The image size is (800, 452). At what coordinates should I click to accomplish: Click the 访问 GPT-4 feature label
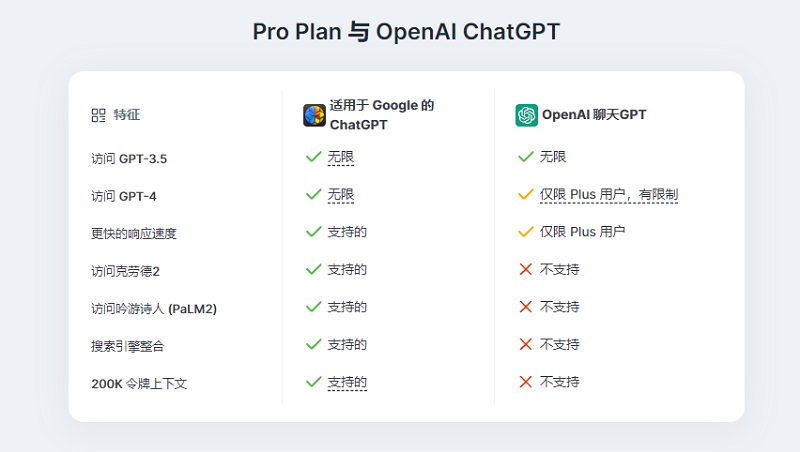[x=124, y=196]
